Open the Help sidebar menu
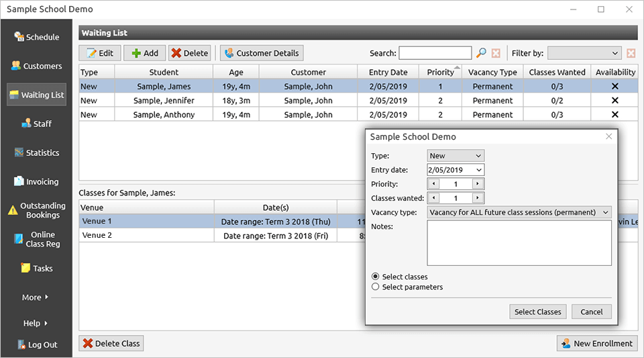Viewport: 644px width, 358px height. (37, 323)
